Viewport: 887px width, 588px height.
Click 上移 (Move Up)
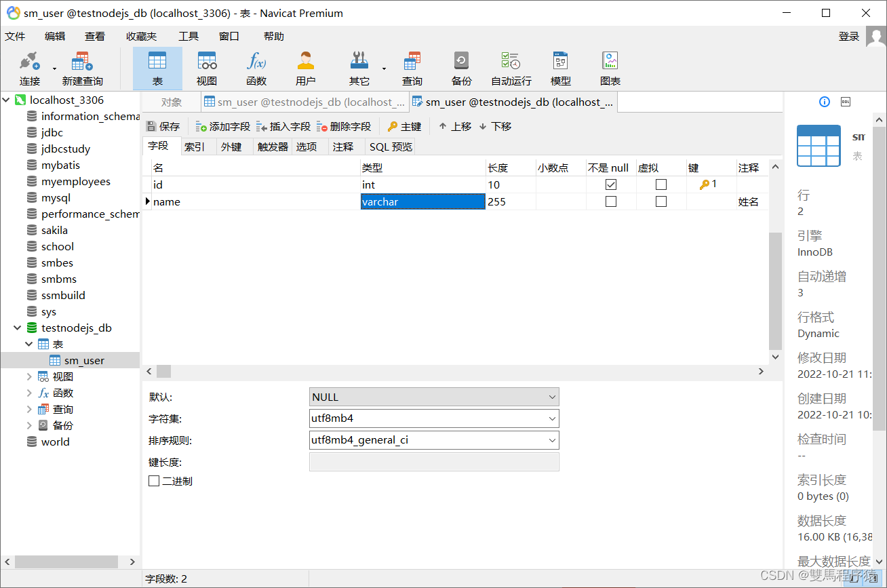tap(455, 126)
